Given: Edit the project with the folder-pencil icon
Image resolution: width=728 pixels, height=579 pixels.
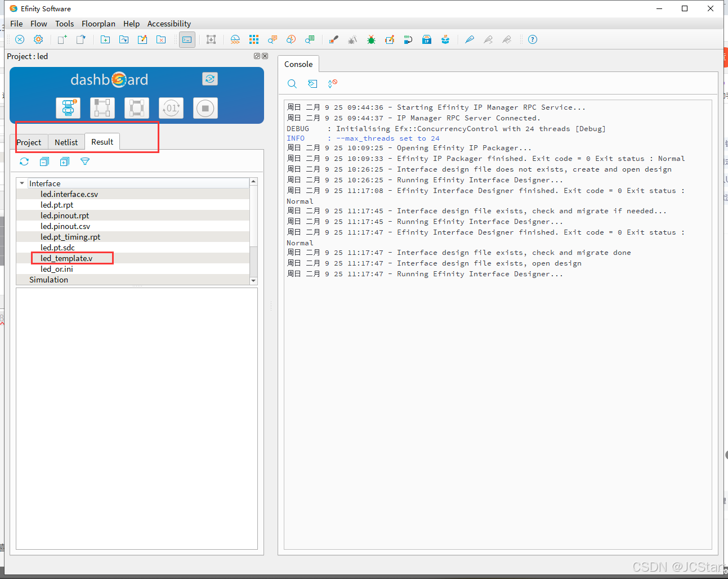Looking at the screenshot, I should tap(142, 39).
